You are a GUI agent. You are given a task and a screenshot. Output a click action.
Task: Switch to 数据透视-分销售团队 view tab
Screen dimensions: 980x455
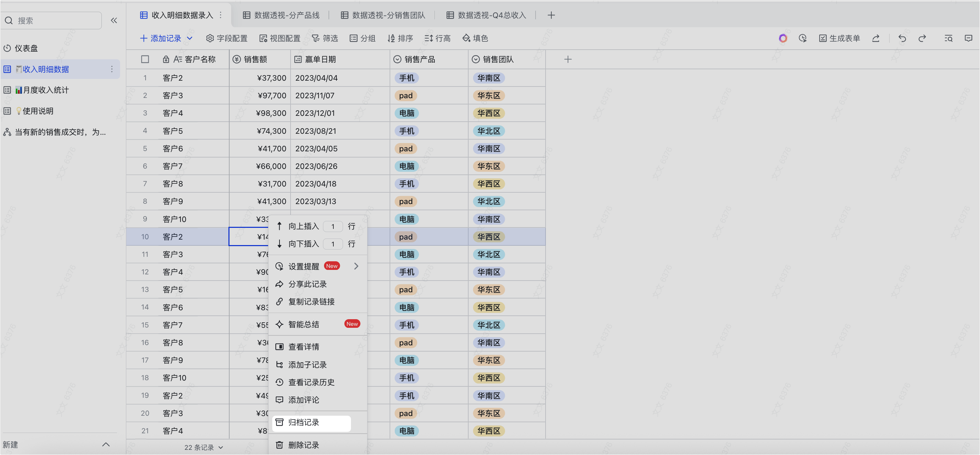pyautogui.click(x=383, y=15)
